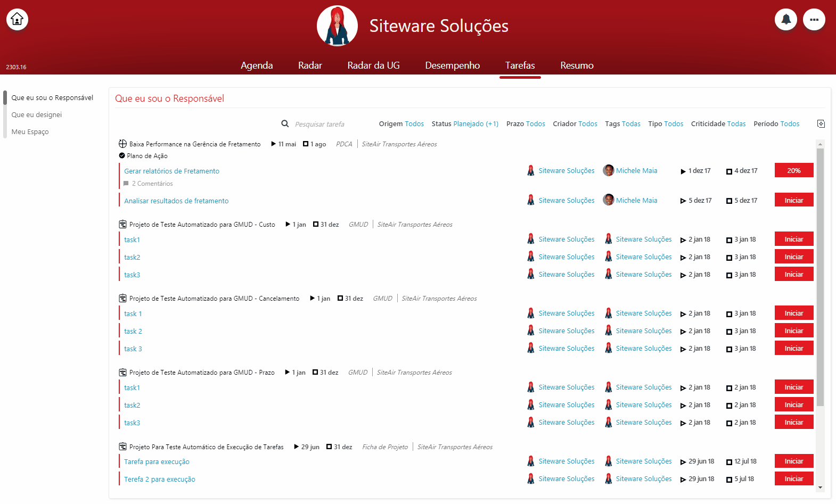Click version number 2303.16
This screenshot has height=504, width=836.
16,67
